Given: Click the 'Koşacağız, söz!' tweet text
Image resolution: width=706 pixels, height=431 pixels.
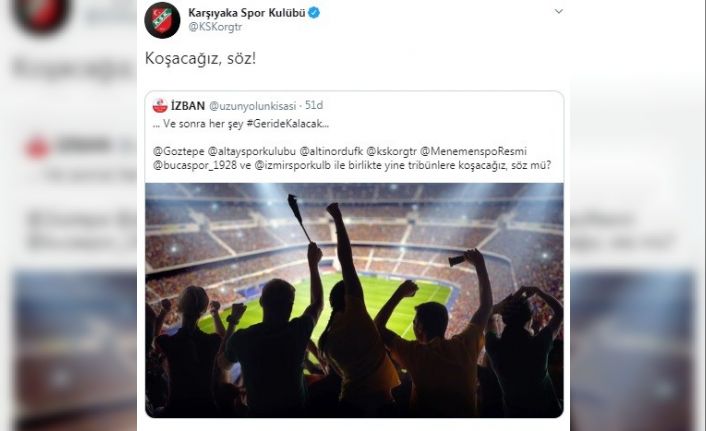Looking at the screenshot, I should pos(200,59).
